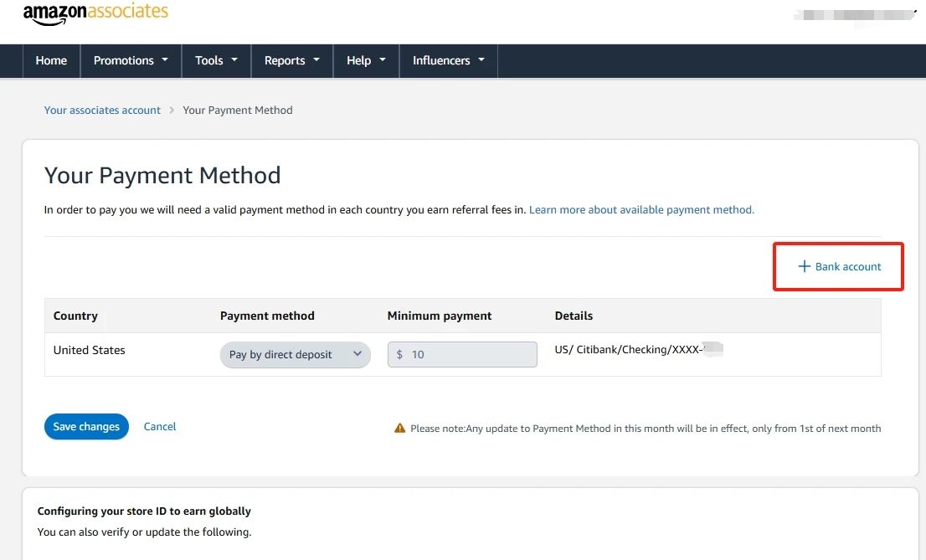Click the Citibank Checking account details text
Screen dimensions: 926x560
(628, 349)
